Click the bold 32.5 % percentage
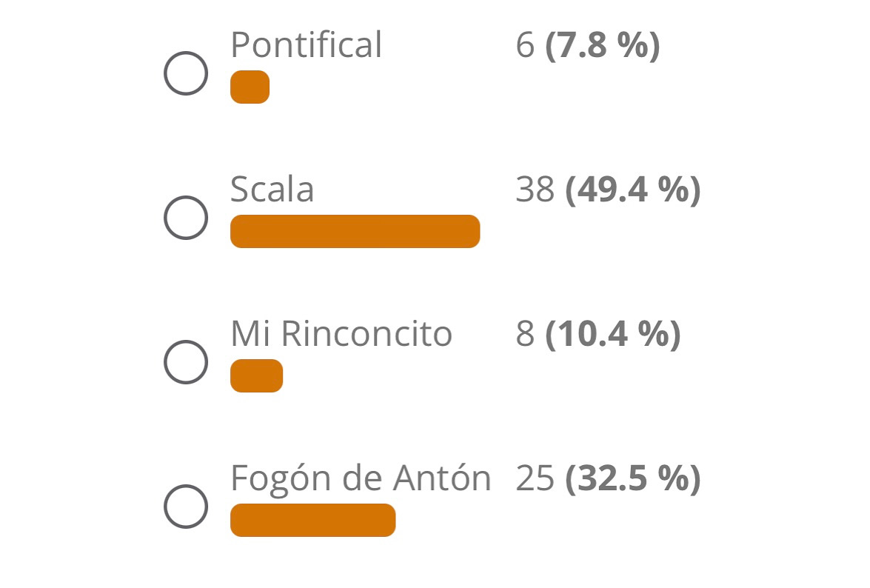 [x=633, y=478]
